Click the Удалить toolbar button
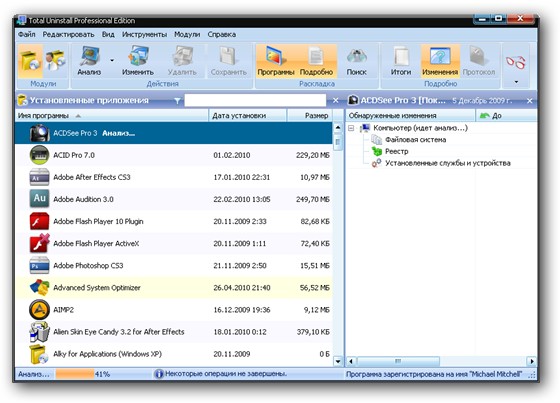The height and width of the screenshot is (403, 560). coord(182,61)
